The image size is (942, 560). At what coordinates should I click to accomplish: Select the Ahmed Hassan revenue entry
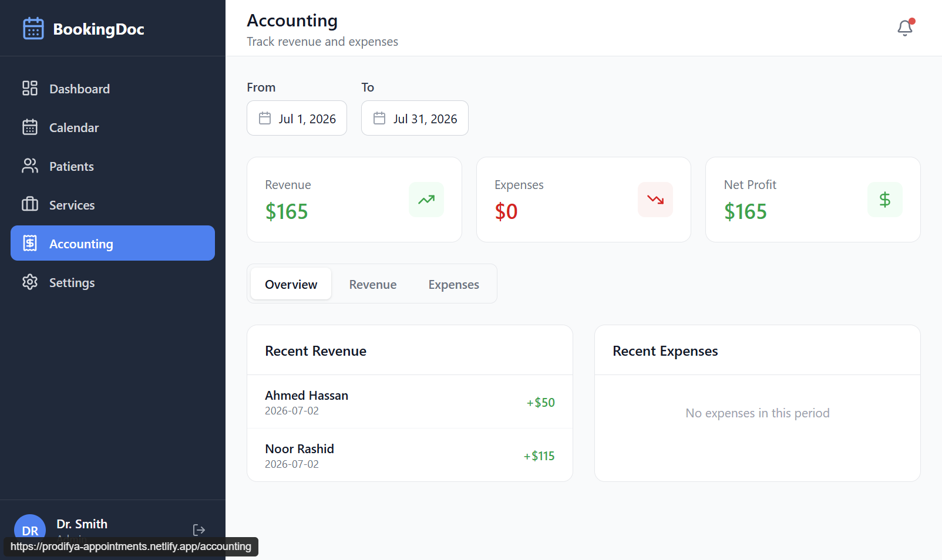click(x=410, y=402)
